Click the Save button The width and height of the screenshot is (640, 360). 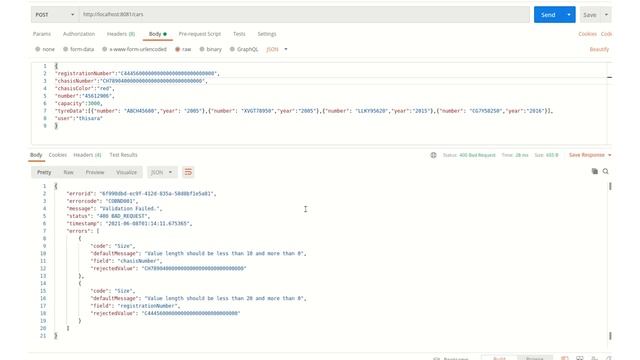590,15
